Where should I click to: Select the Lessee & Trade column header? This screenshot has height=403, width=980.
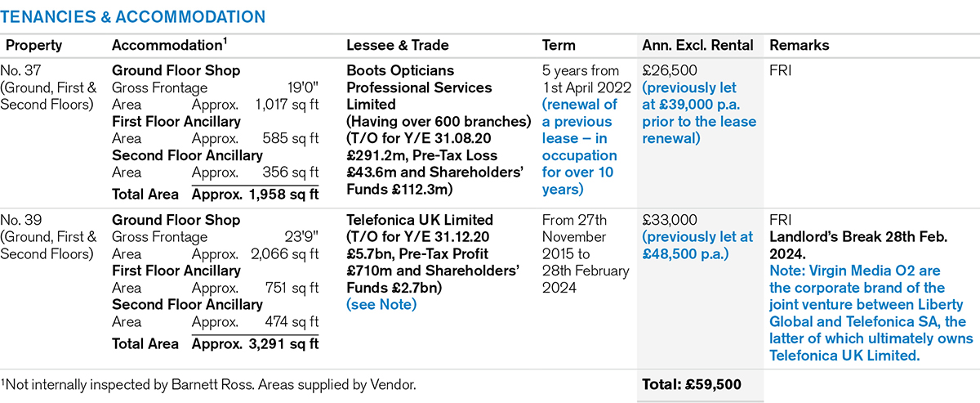coord(398,46)
